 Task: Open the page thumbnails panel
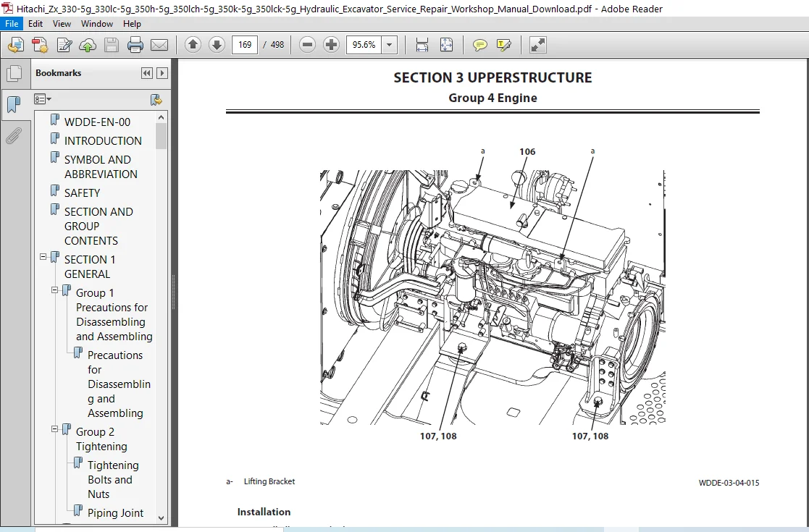click(14, 74)
